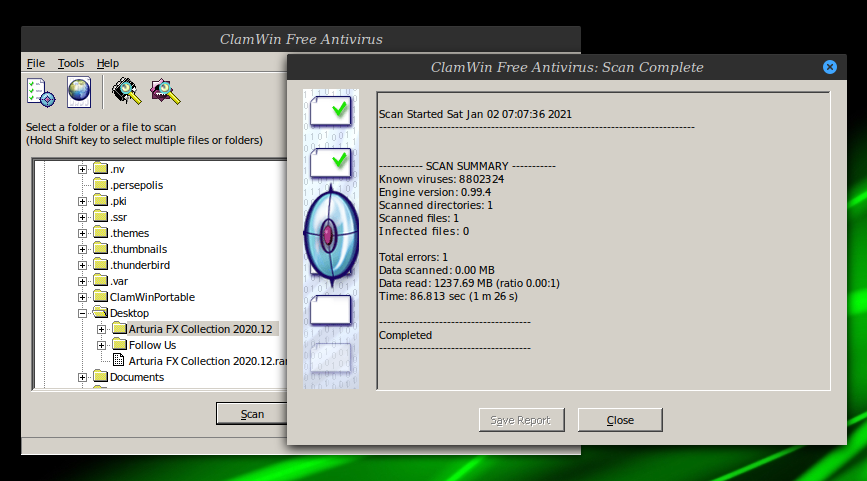Screen dimensions: 867x481
Task: Select the ClamWinPortable folder icon
Action: pyautogui.click(x=100, y=296)
